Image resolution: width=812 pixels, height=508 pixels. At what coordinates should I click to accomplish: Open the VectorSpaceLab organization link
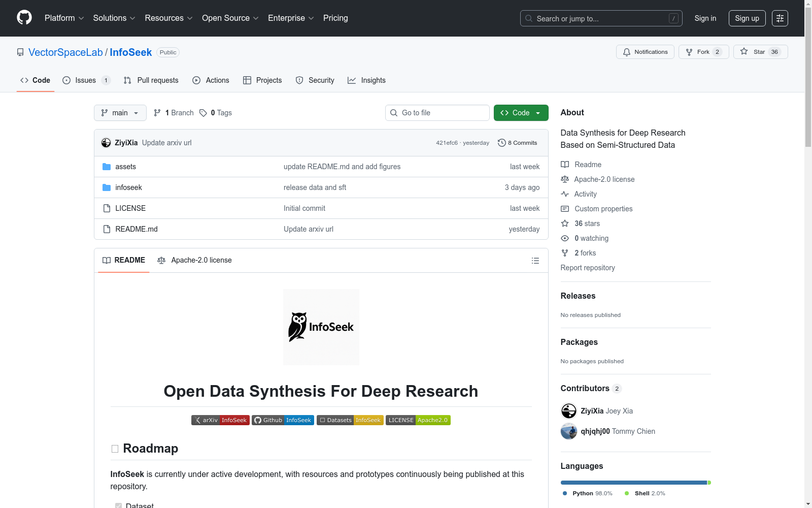[x=65, y=52]
